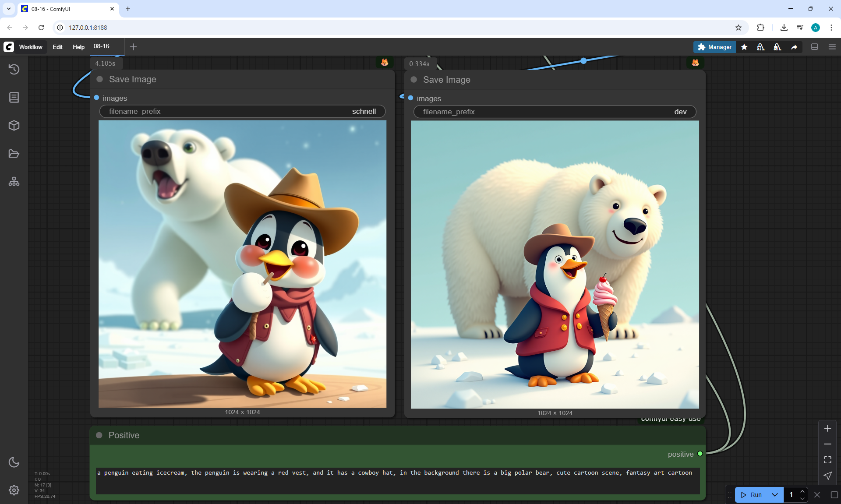
Task: Click the share arrow icon in toolbar
Action: point(794,47)
